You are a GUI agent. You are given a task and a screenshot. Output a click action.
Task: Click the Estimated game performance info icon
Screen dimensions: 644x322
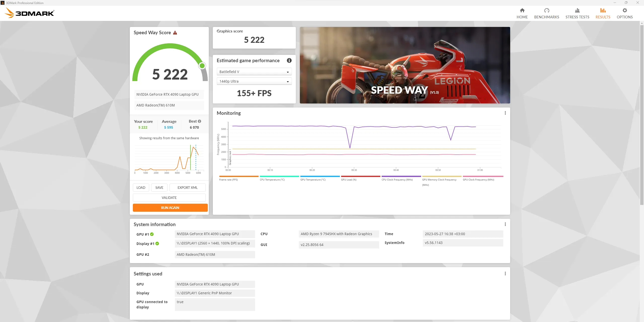(x=289, y=60)
